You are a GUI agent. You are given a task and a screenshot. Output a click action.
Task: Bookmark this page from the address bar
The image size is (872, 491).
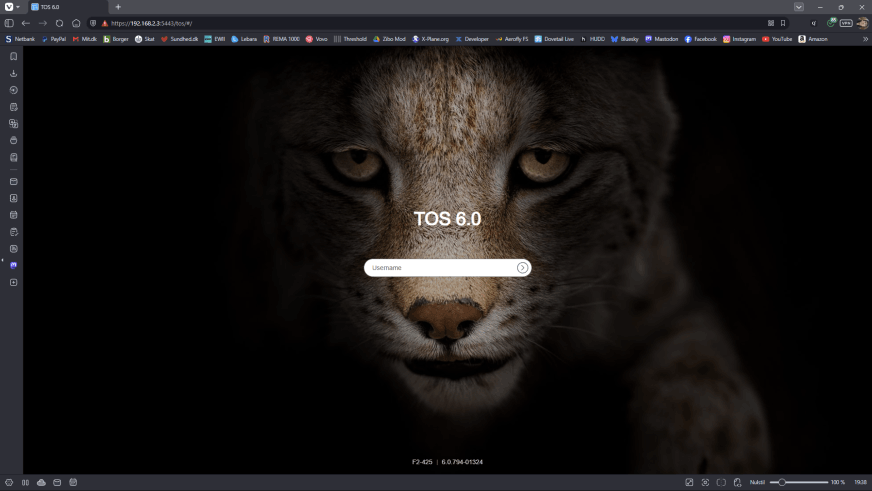tap(783, 23)
